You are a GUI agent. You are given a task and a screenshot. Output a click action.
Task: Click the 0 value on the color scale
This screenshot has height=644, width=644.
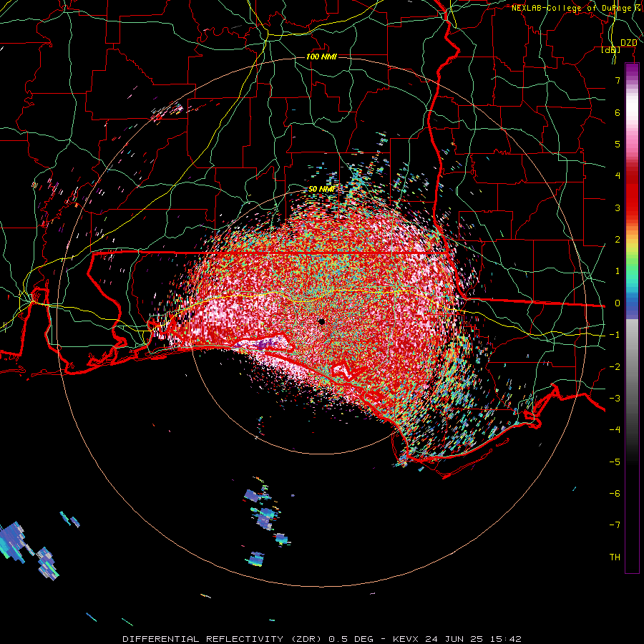(618, 303)
